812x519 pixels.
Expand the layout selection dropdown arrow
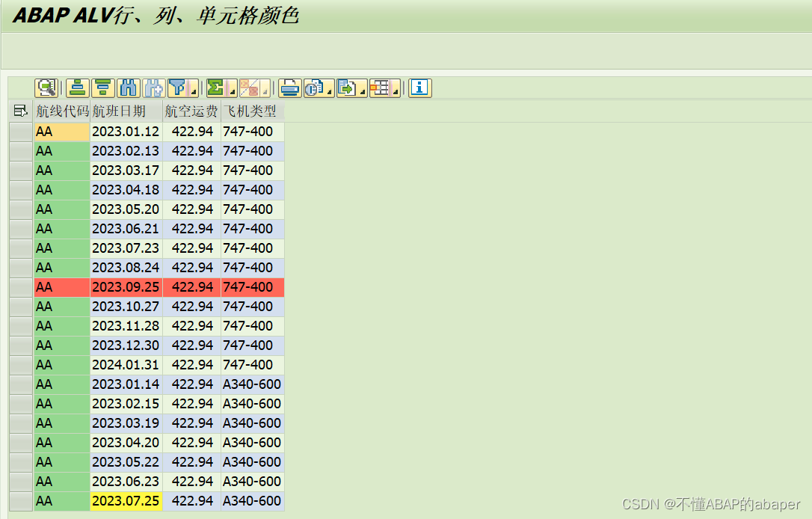(x=396, y=91)
